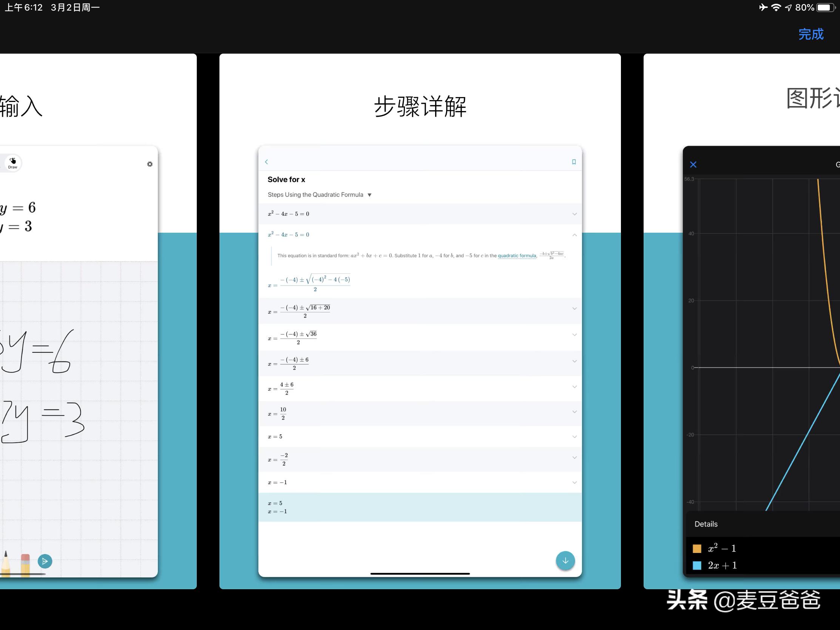Tap the teal scroll-down arrow button

[565, 561]
